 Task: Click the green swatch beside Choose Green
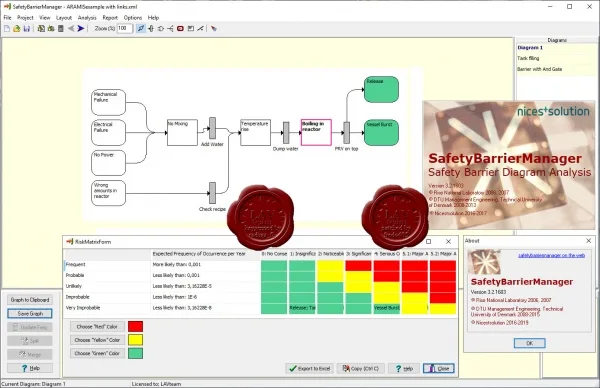135,354
